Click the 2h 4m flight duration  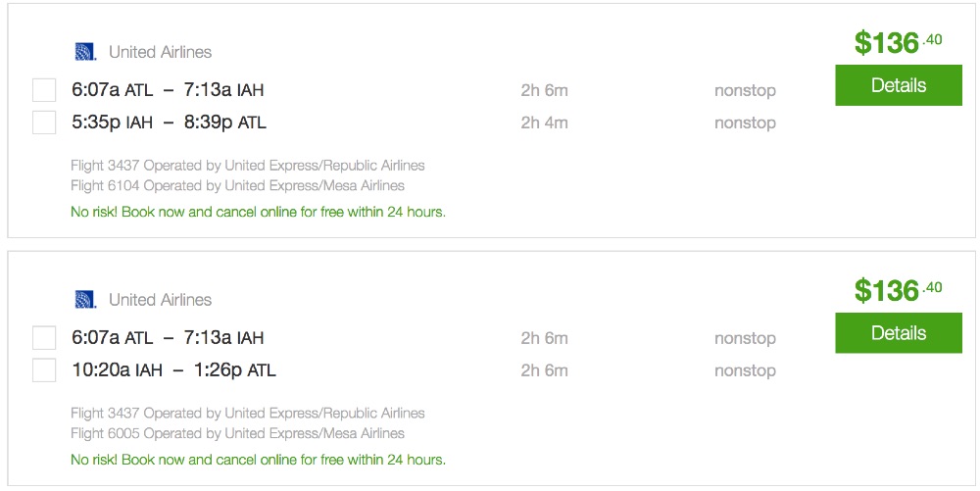tap(544, 123)
